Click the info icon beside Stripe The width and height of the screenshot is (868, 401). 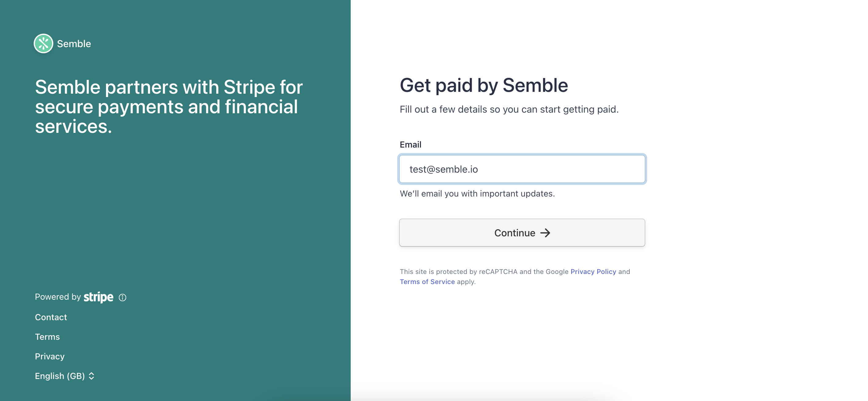(x=123, y=297)
